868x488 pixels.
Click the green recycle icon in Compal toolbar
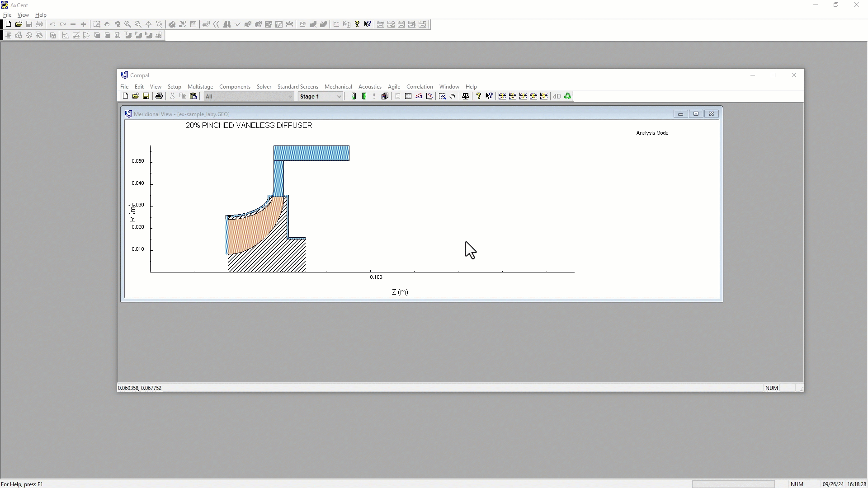(x=568, y=96)
